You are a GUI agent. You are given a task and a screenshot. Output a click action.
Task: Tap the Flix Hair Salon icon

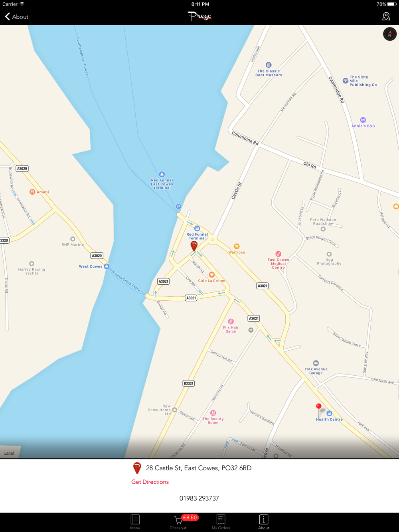point(231,321)
